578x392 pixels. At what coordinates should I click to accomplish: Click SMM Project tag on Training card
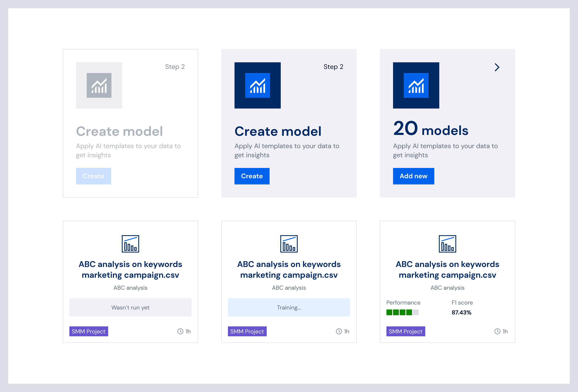247,331
